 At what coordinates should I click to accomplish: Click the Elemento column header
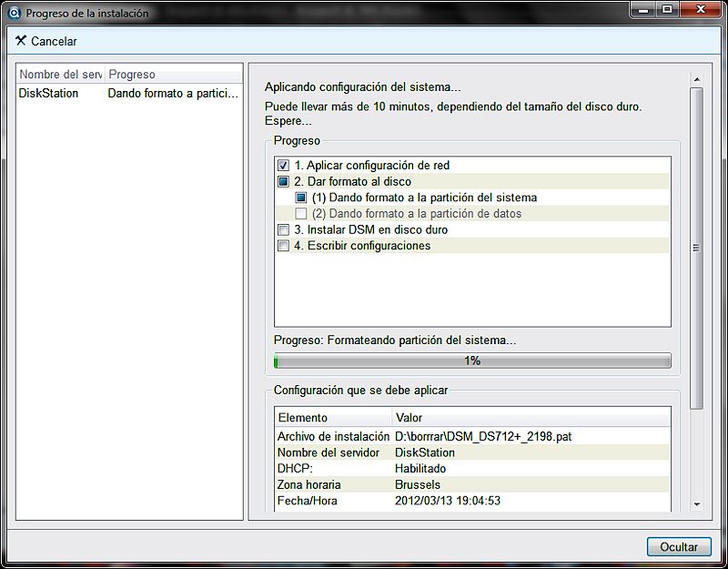pos(333,417)
